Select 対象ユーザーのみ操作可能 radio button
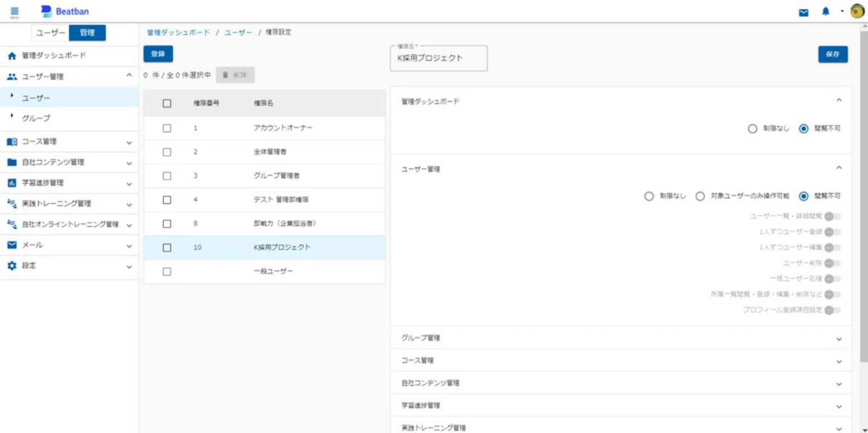Viewport: 868px width, 433px height. pyautogui.click(x=700, y=196)
